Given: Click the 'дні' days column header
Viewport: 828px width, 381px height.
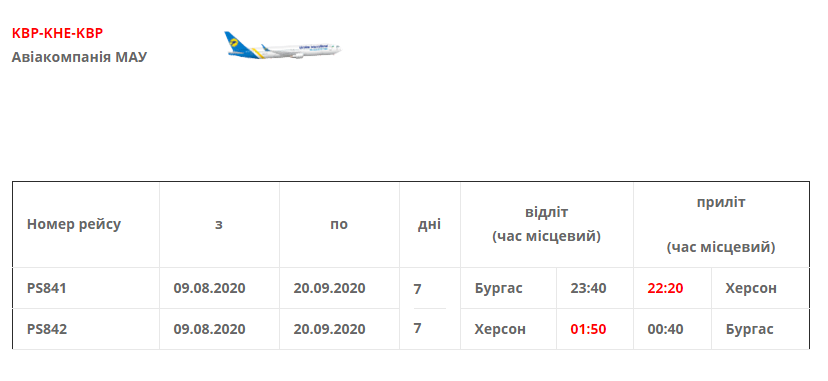Looking at the screenshot, I should [x=429, y=224].
